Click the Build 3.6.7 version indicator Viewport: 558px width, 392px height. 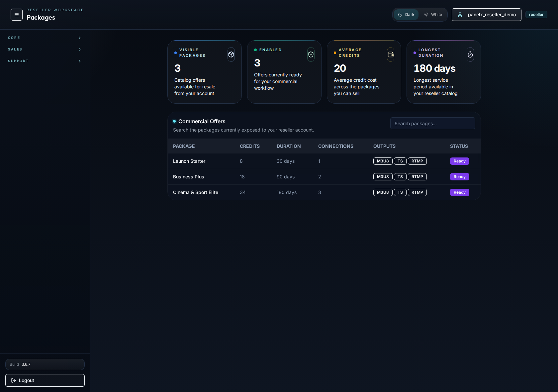(x=45, y=364)
